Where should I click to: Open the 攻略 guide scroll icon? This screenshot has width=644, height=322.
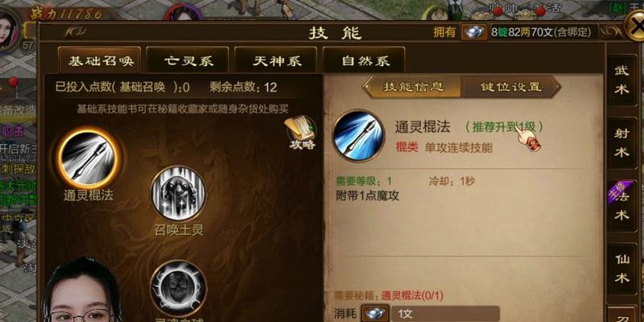301,133
